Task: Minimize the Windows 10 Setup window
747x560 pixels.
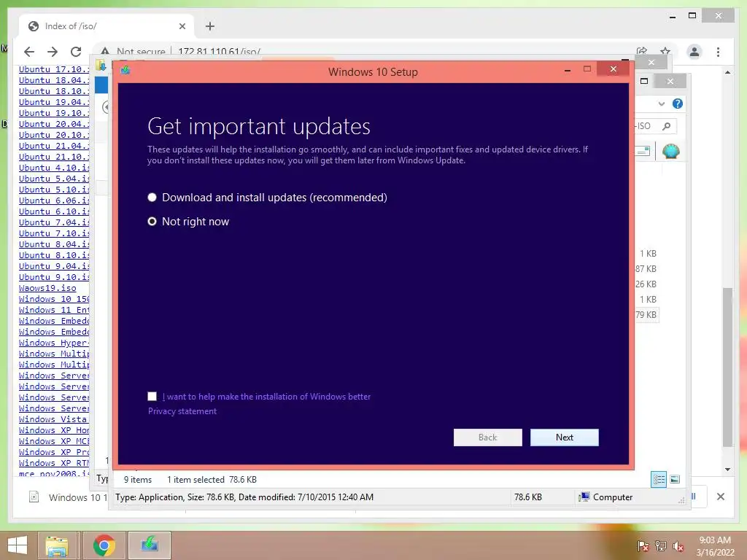Action: 567,69
